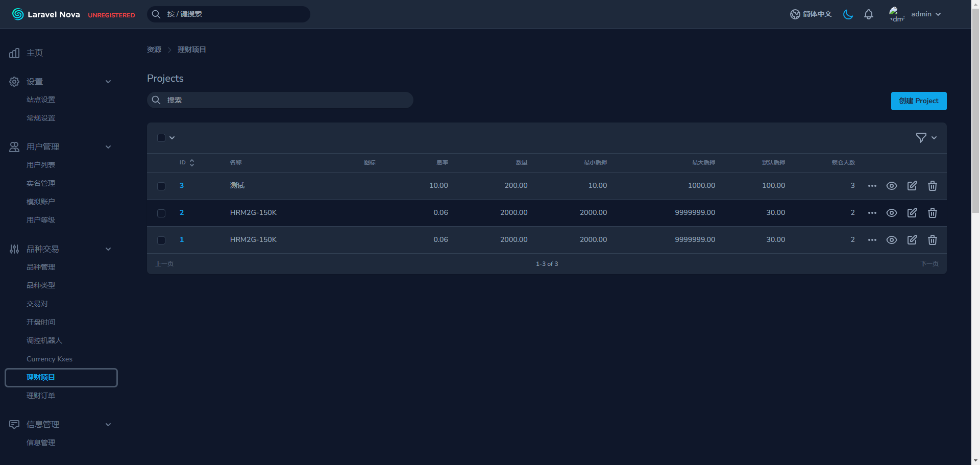Open 理财订单 in the sidebar

41,396
